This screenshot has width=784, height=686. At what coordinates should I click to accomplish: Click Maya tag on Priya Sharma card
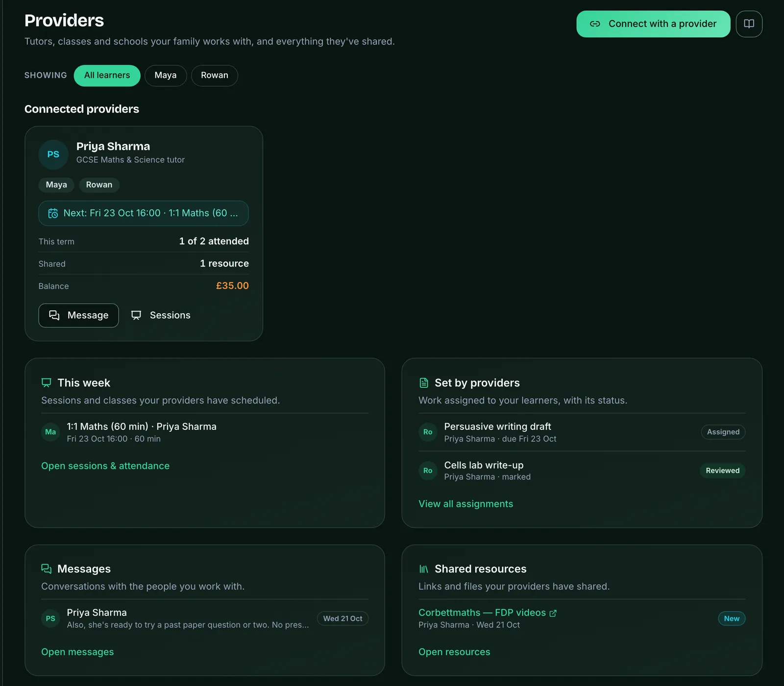tap(56, 185)
